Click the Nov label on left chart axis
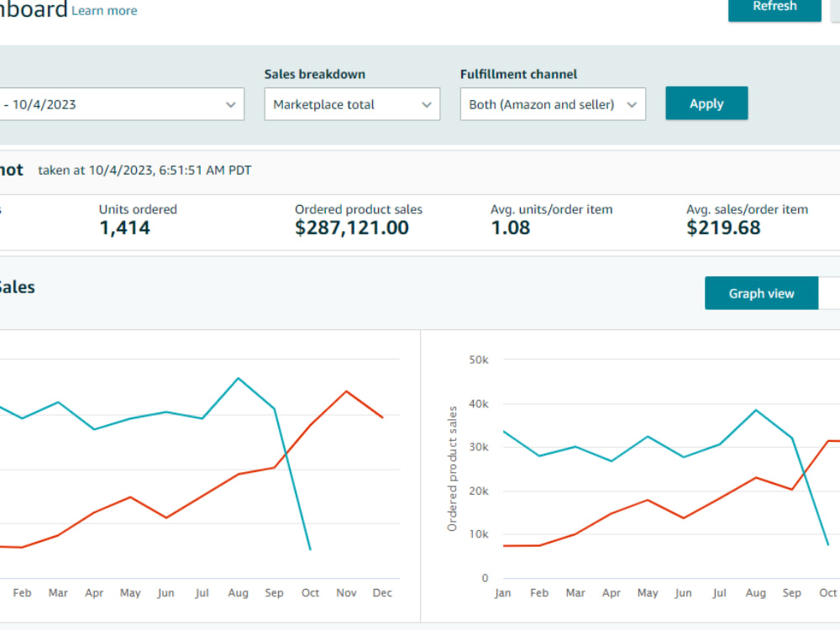Screen dimensions: 840x630 pyautogui.click(x=347, y=593)
